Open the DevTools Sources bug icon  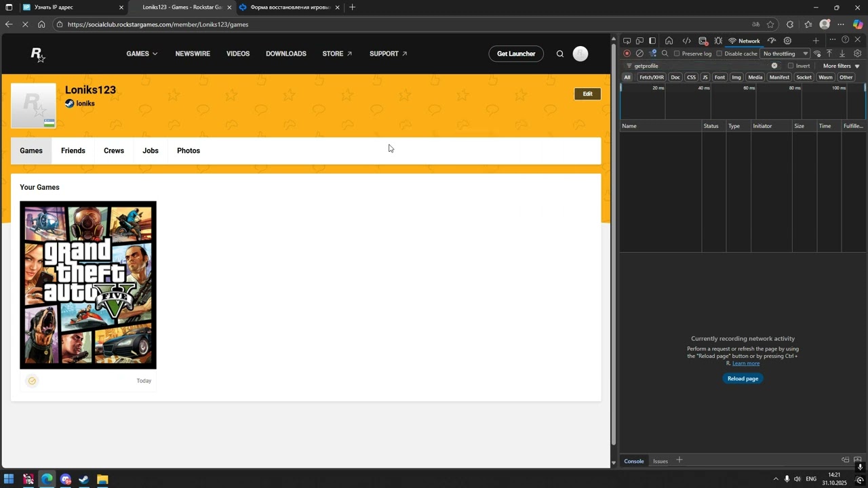click(718, 41)
